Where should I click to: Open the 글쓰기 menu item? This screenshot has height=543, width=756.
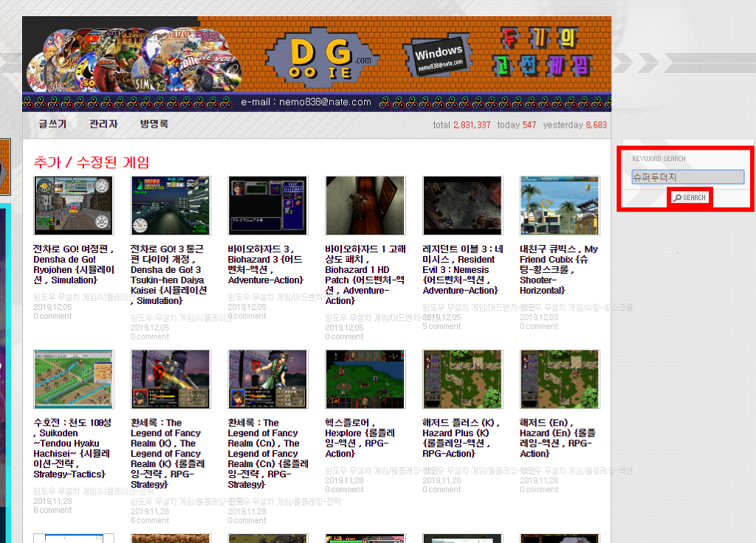pos(52,124)
